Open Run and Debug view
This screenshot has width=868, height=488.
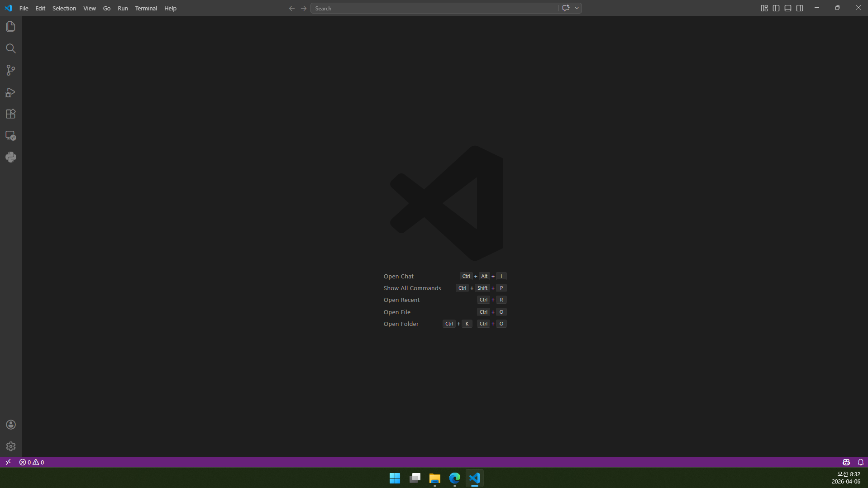click(11, 92)
